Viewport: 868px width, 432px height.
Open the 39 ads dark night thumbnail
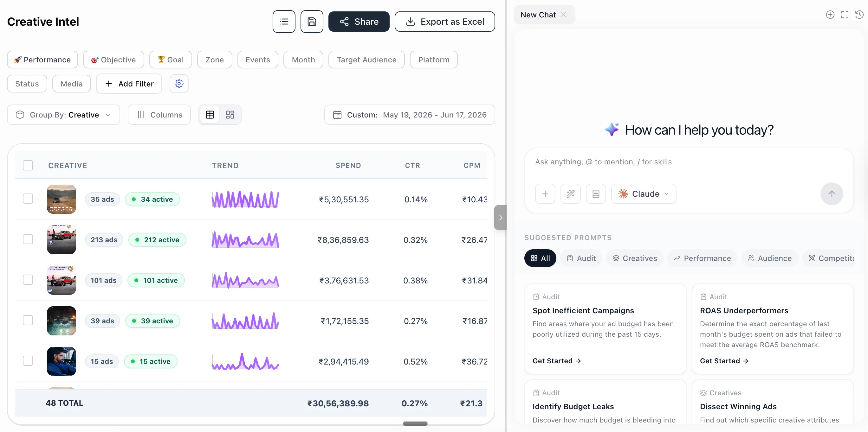click(x=61, y=321)
